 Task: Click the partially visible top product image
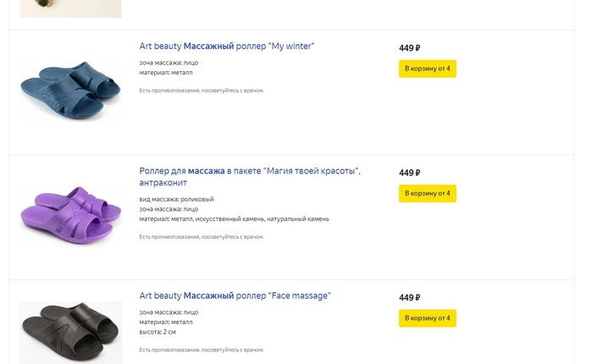pyautogui.click(x=70, y=8)
